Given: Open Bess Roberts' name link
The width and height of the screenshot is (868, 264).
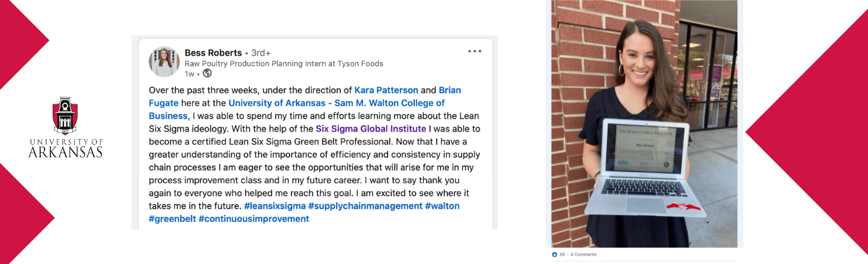Looking at the screenshot, I should tap(213, 53).
